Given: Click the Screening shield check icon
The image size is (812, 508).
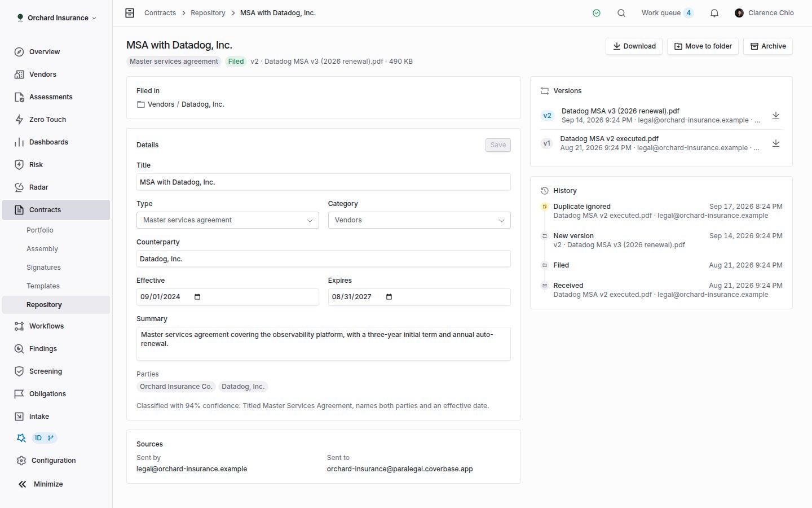Looking at the screenshot, I should tap(19, 371).
